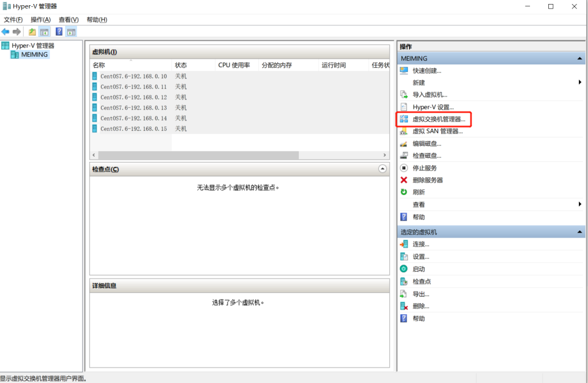
Task: Open 快速创建 quick create action
Action: point(426,71)
